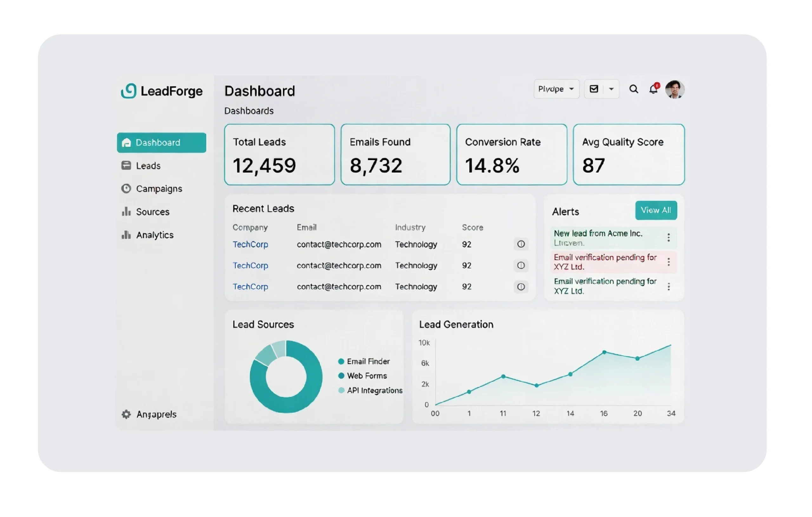812x517 pixels.
Task: Click the chart data point at 16
Action: coord(604,352)
